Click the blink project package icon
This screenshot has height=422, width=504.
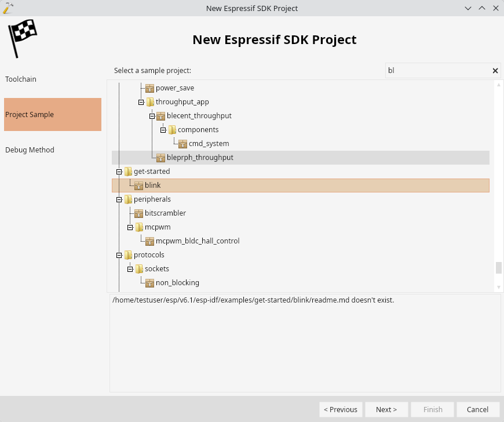point(138,185)
